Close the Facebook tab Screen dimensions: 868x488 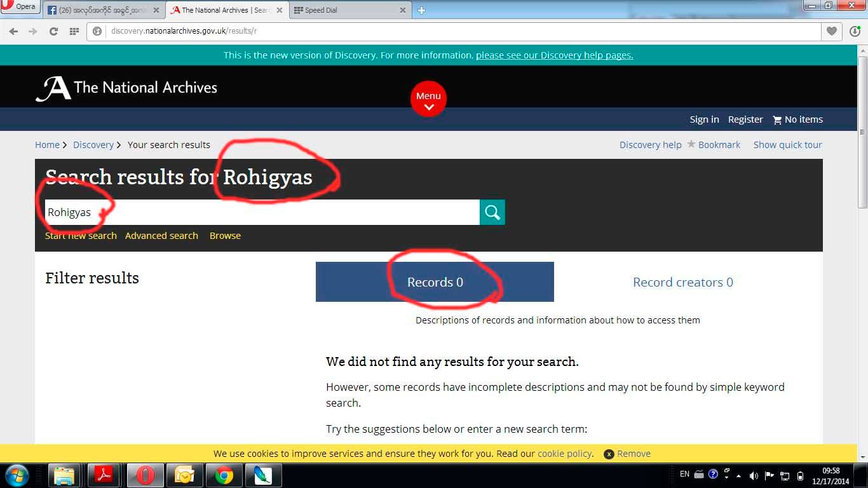156,10
